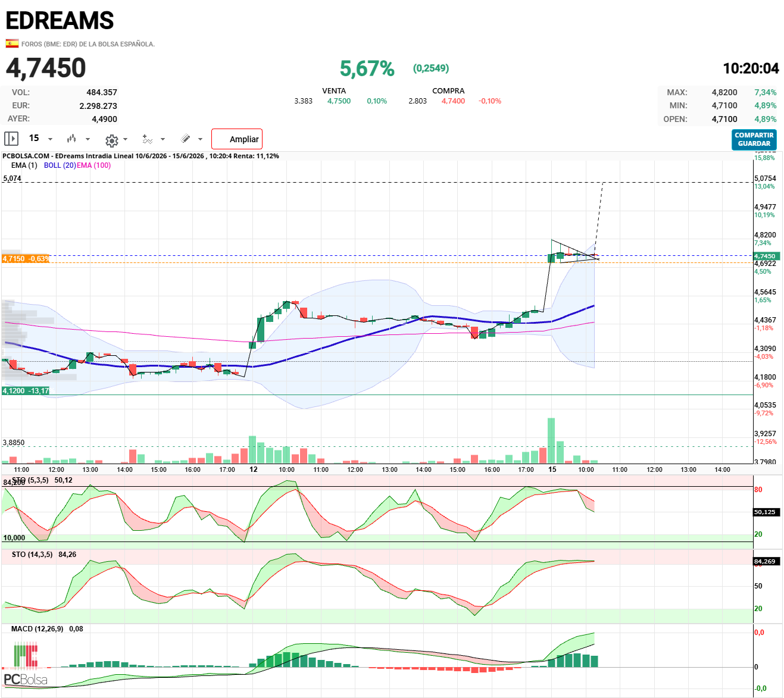The image size is (784, 698).
Task: Click the tallest green volume bar
Action: 551,440
